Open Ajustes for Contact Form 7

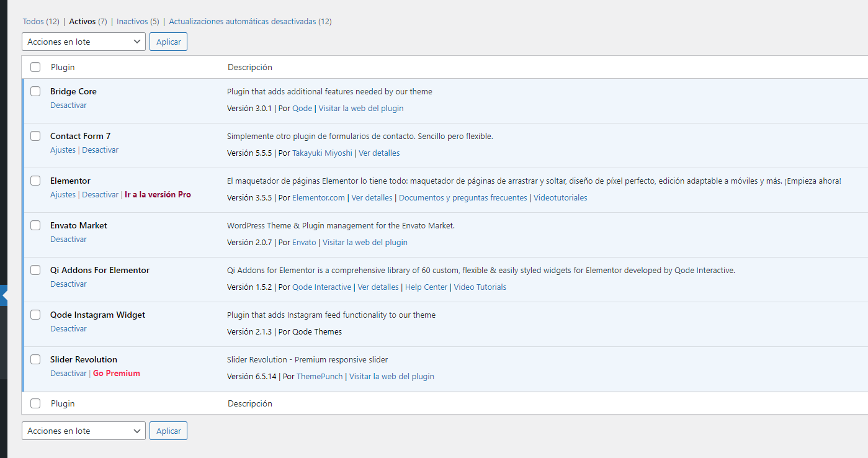point(63,150)
